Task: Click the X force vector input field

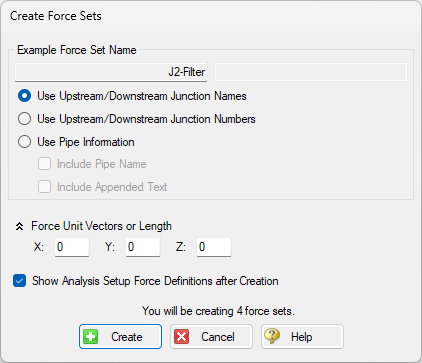Action: [x=72, y=247]
